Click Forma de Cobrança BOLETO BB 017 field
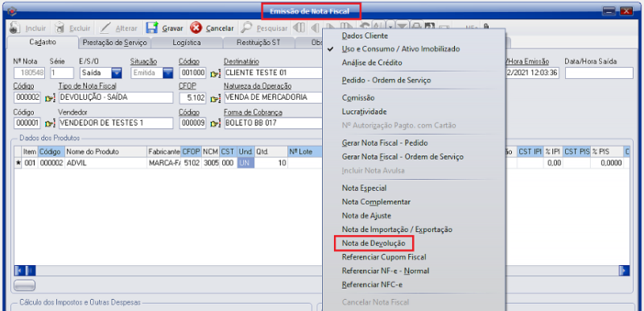 [x=273, y=122]
